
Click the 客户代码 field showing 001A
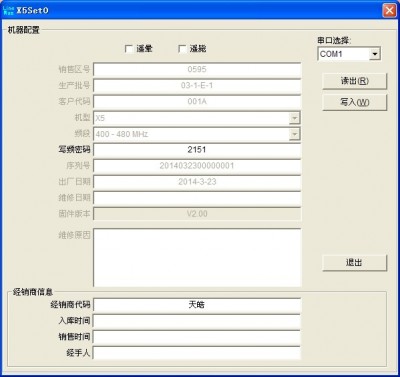[197, 102]
